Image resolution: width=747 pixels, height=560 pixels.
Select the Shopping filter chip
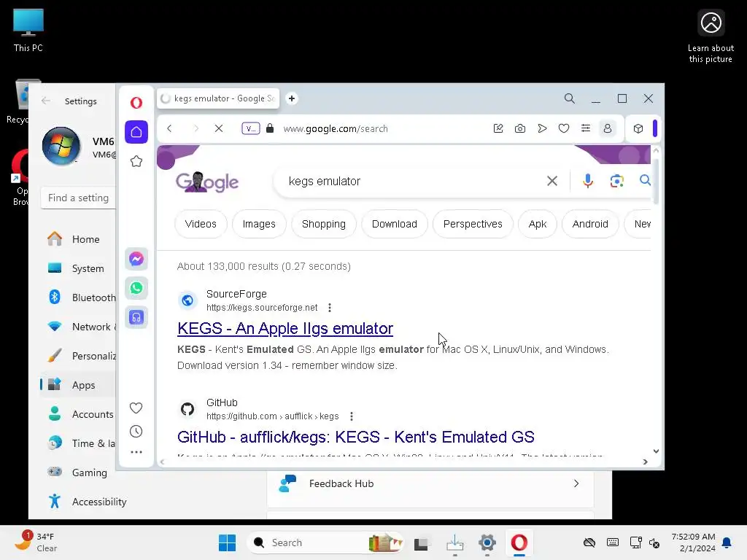tap(324, 224)
